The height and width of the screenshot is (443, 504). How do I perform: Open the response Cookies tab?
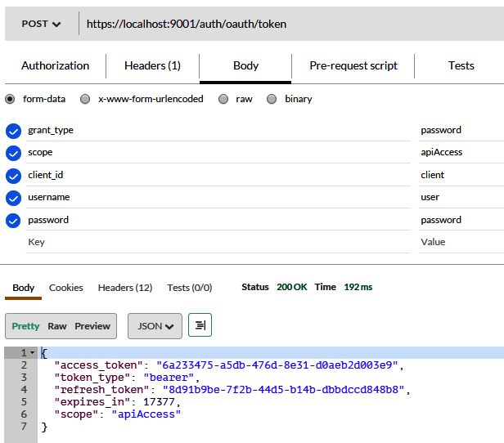(x=66, y=288)
